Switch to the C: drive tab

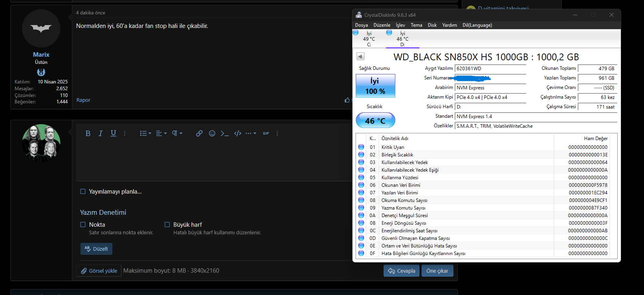coord(369,39)
